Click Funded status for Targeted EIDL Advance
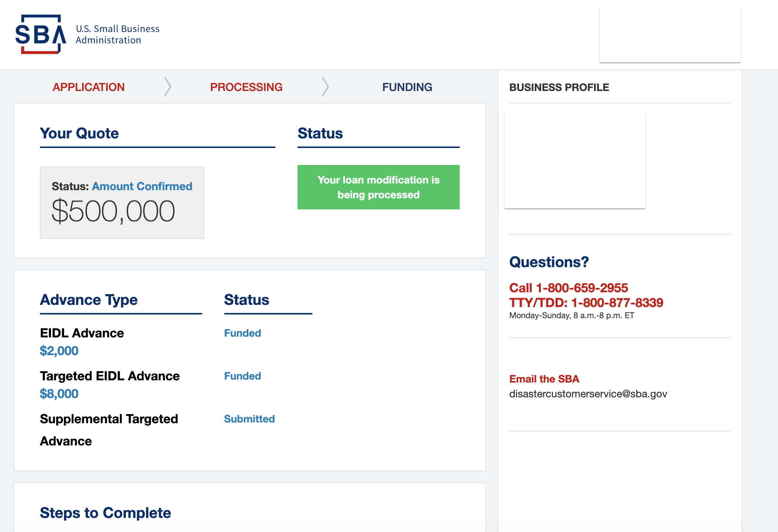Screen dimensions: 778x532 click(242, 376)
